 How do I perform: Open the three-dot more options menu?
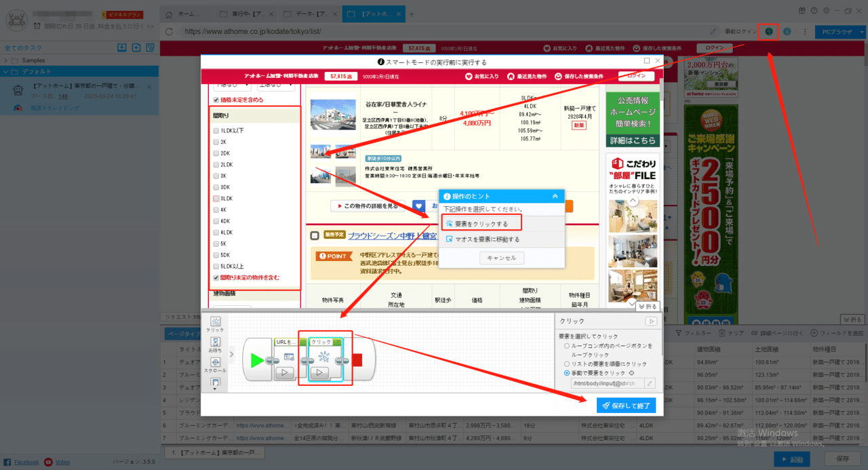pos(805,31)
